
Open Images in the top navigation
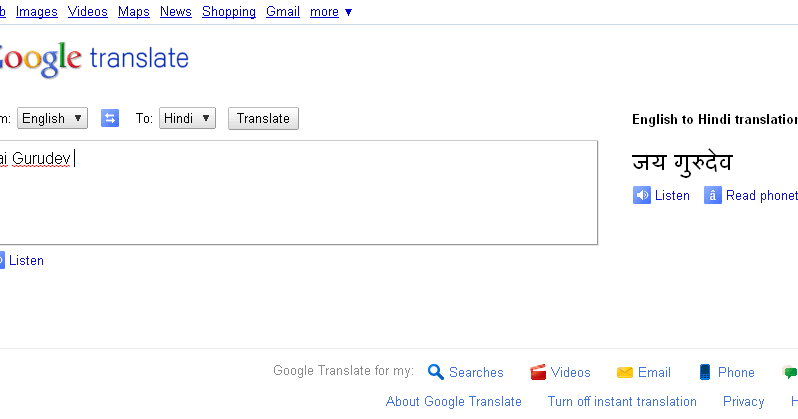pyautogui.click(x=37, y=12)
